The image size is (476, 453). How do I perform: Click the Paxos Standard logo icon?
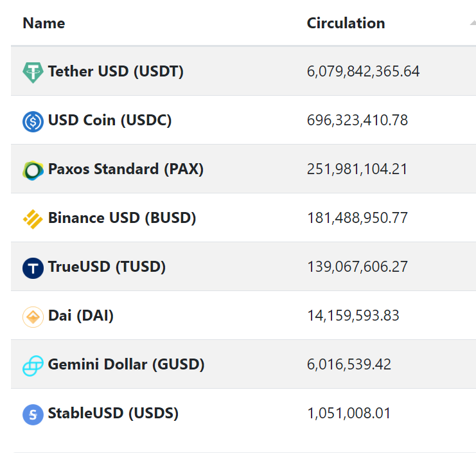[33, 170]
